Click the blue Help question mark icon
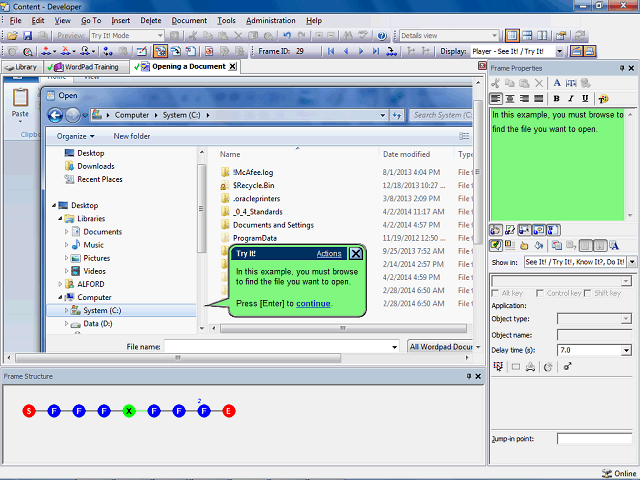 coord(382,36)
